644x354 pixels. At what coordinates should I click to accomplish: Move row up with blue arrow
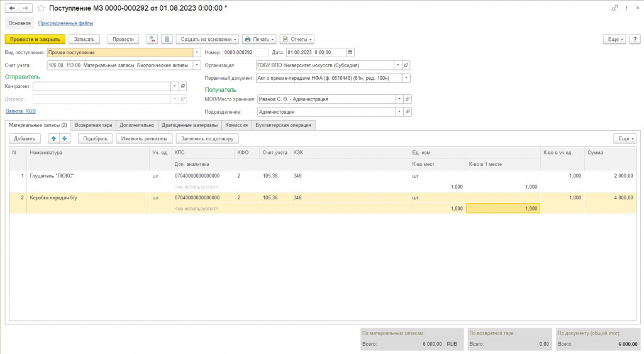point(53,139)
